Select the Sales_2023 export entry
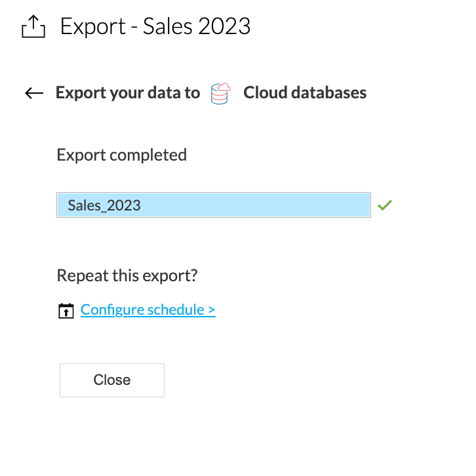The image size is (476, 476). point(104,205)
